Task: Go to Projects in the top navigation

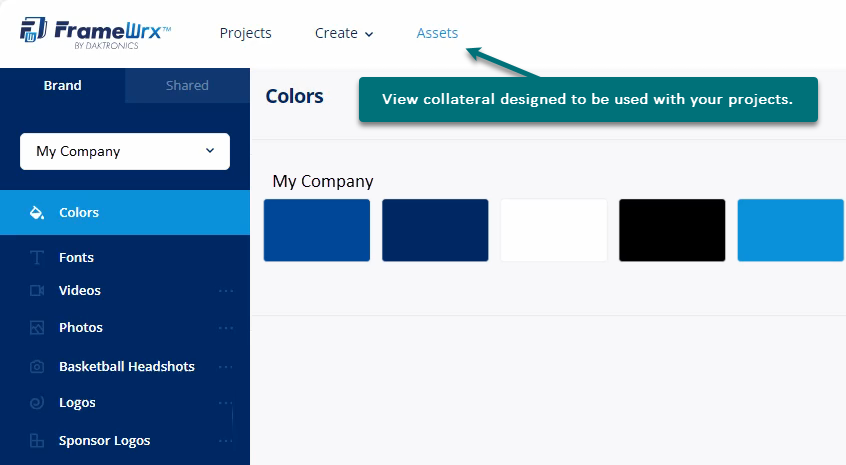Action: tap(245, 33)
